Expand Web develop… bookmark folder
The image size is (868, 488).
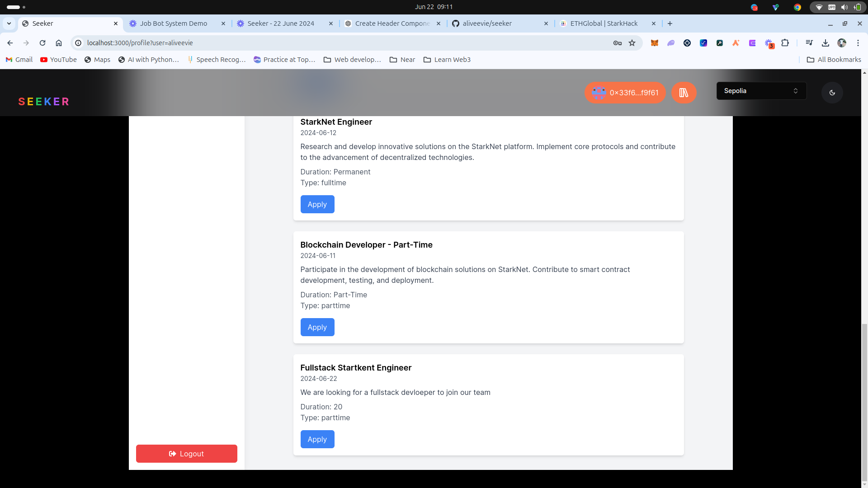coord(352,60)
